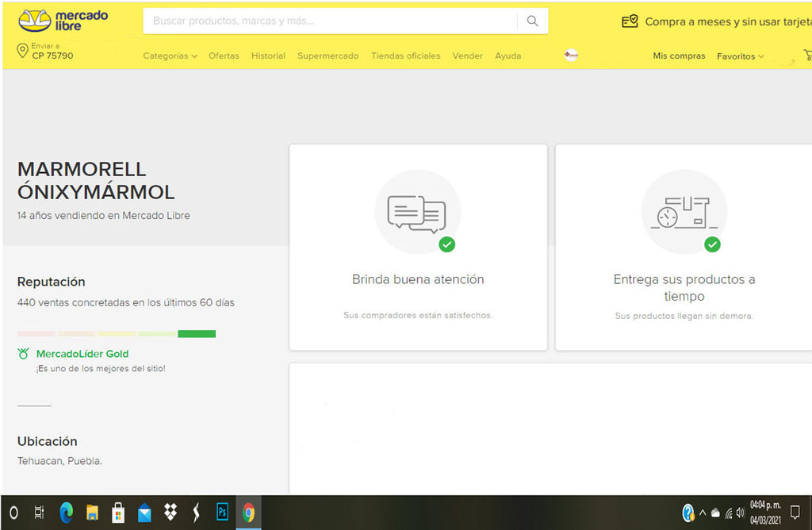Click the Vender menu item
812x530 pixels.
click(x=468, y=56)
